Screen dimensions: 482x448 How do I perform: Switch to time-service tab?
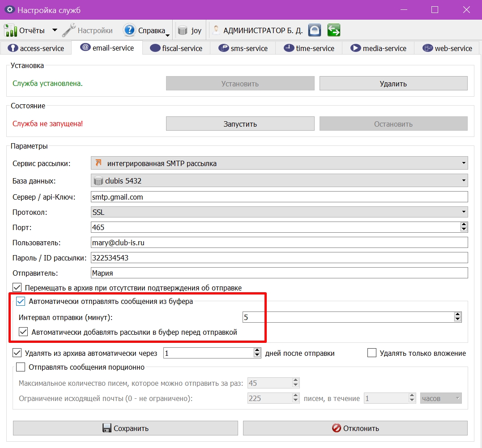click(309, 48)
